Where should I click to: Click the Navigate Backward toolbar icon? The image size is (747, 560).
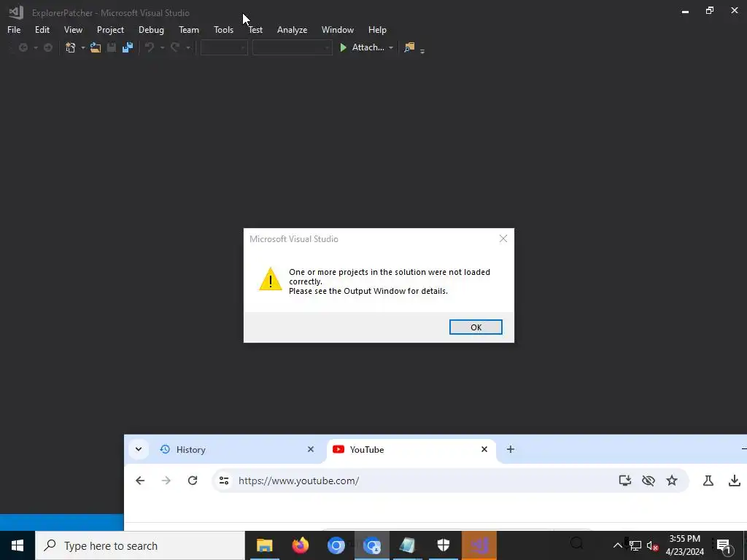(x=23, y=47)
